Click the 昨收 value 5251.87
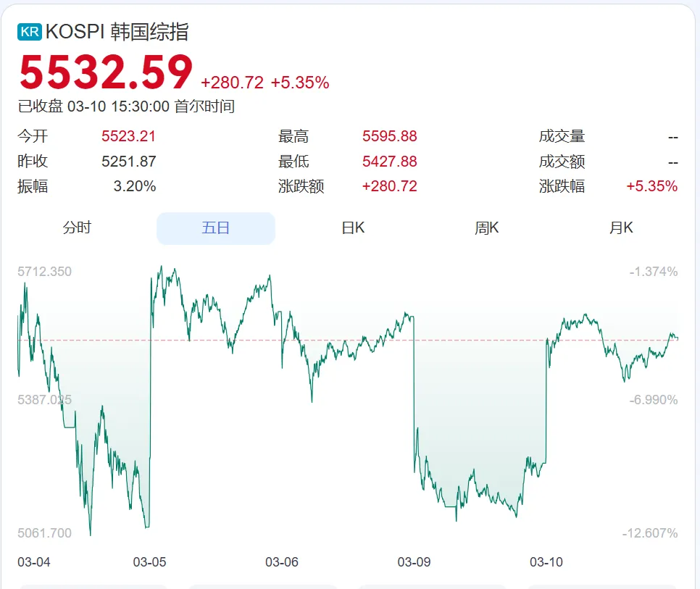Viewport: 700px width, 589px height. [x=128, y=162]
